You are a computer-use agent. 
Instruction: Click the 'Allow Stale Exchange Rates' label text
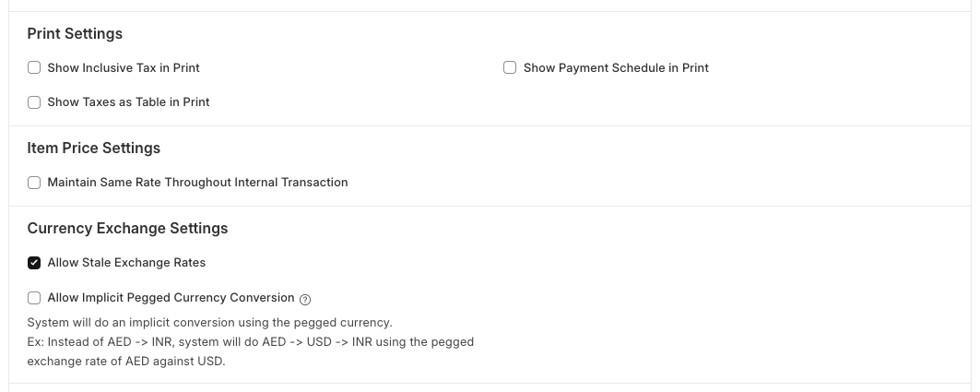click(x=126, y=263)
